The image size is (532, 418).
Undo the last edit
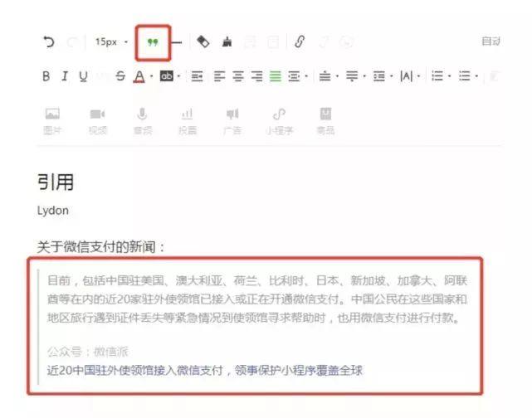click(x=49, y=42)
